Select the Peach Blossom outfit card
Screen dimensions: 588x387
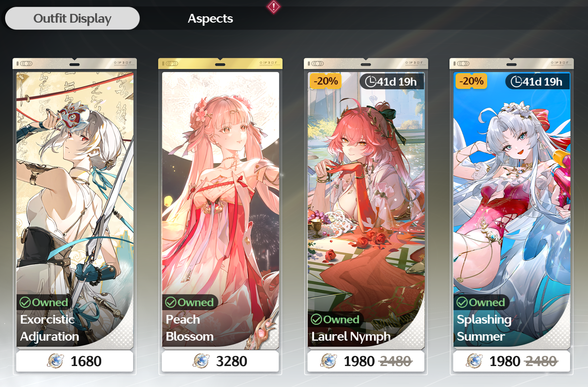click(220, 209)
